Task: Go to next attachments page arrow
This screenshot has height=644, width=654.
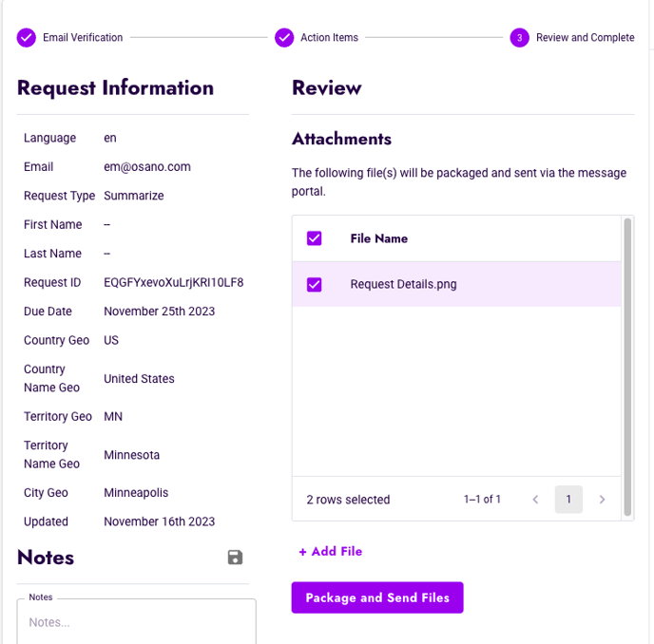Action: pyautogui.click(x=602, y=500)
